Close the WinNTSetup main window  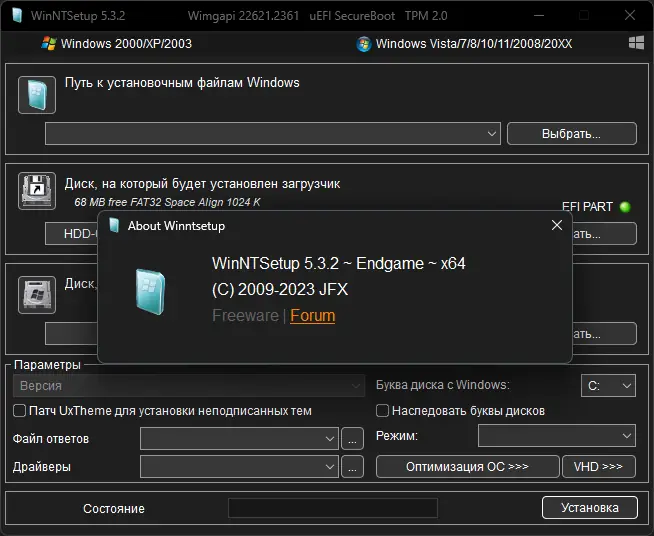pos(630,15)
